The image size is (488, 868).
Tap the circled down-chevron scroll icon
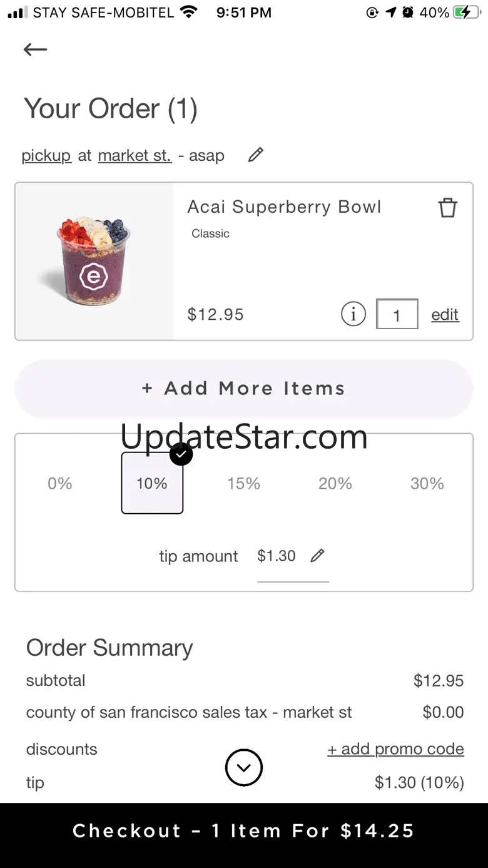pos(244,767)
